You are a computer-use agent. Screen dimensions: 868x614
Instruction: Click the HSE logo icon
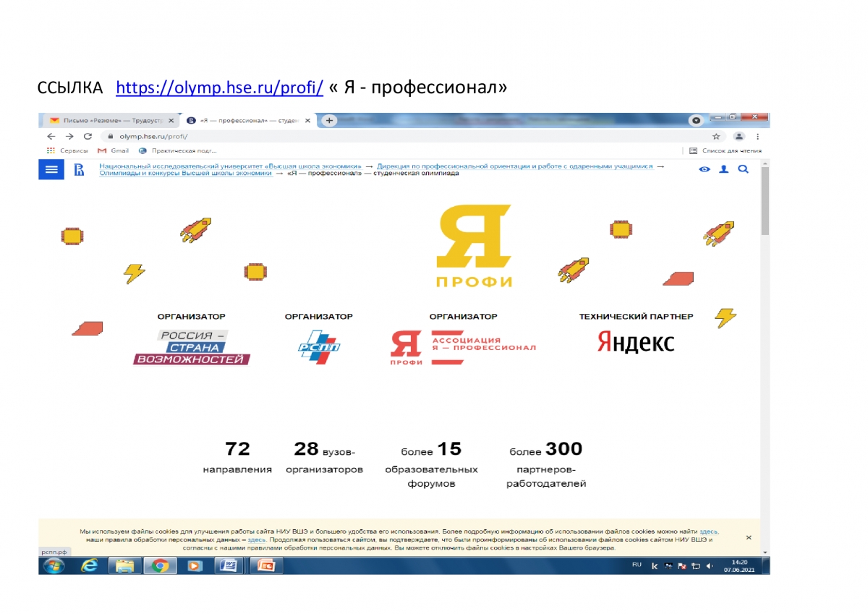(x=79, y=170)
